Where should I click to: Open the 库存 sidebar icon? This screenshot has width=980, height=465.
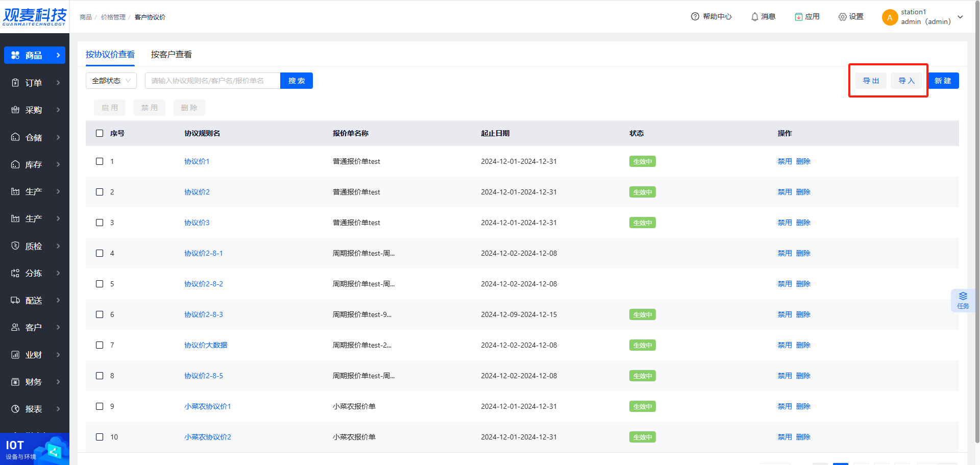point(15,164)
